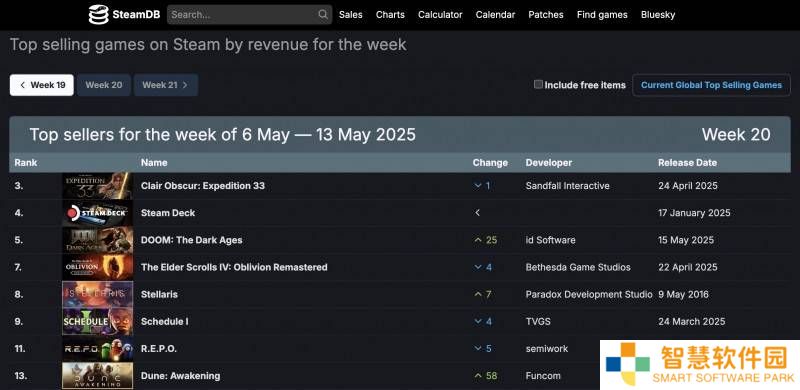This screenshot has width=800, height=390.
Task: Open the Stellaris thumbnail image
Action: point(97,295)
